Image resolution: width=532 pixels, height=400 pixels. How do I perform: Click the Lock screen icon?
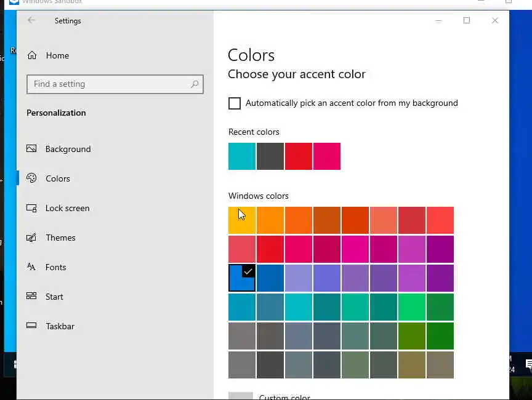click(31, 208)
